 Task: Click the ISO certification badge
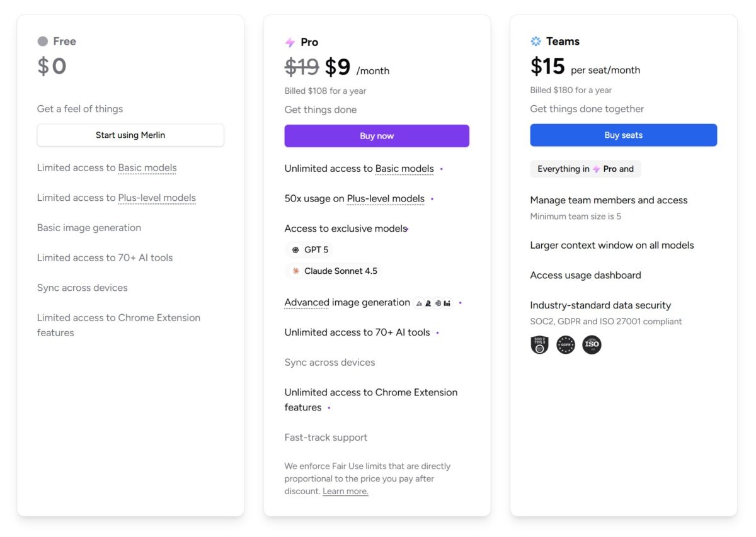pyautogui.click(x=592, y=345)
